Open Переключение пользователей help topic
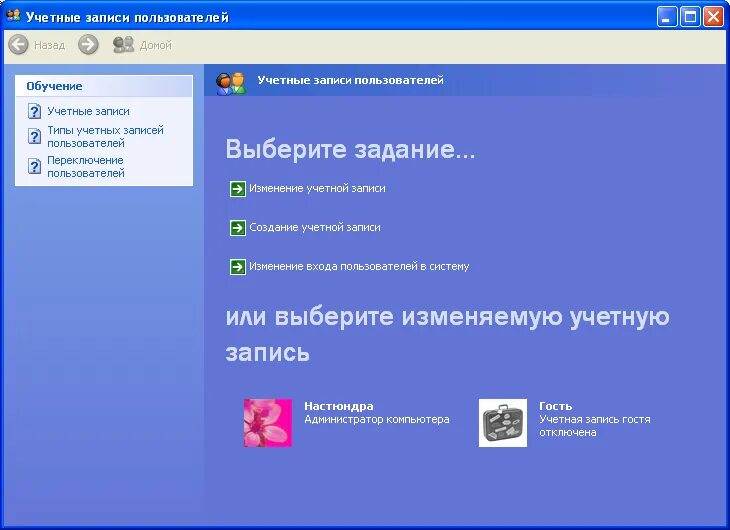Image resolution: width=730 pixels, height=530 pixels. (x=86, y=166)
